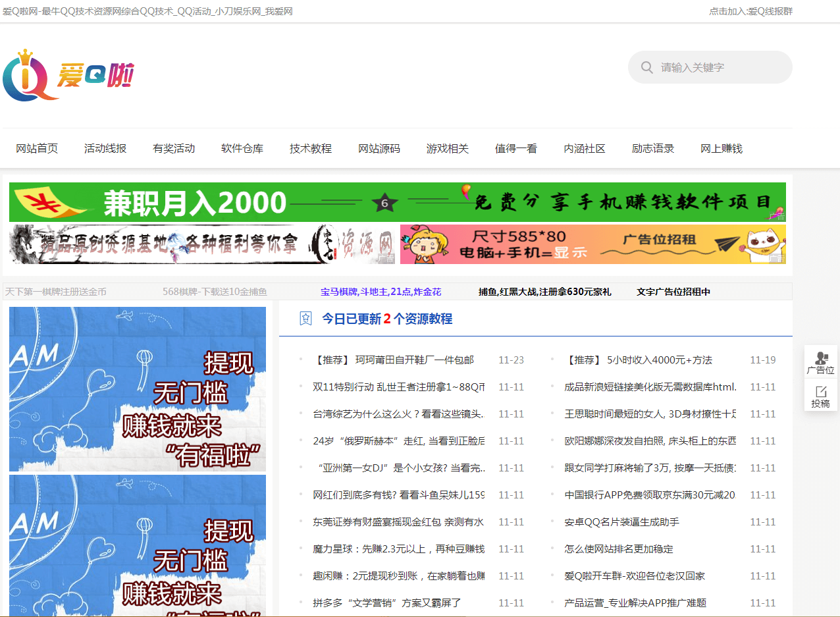Open the 软件仓库 menu item
Screen dimensions: 840x617
coord(242,148)
